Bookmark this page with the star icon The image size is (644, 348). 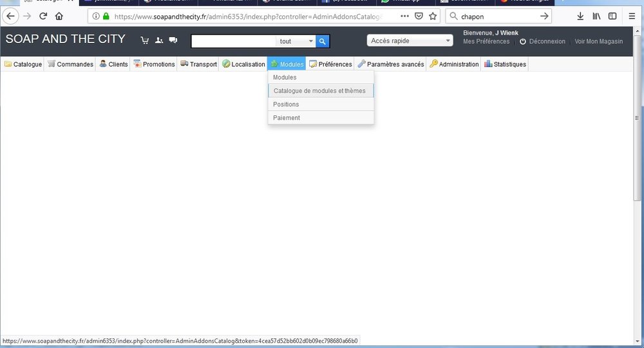coord(433,17)
